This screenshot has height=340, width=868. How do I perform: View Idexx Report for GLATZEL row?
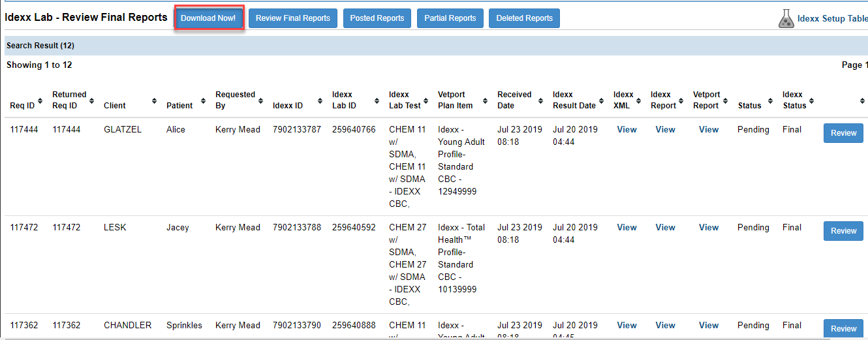click(x=665, y=130)
